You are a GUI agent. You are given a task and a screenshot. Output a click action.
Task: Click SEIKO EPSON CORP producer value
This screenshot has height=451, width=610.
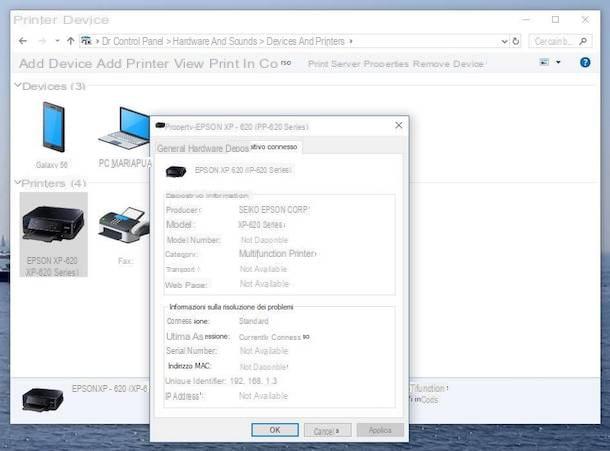coord(273,210)
